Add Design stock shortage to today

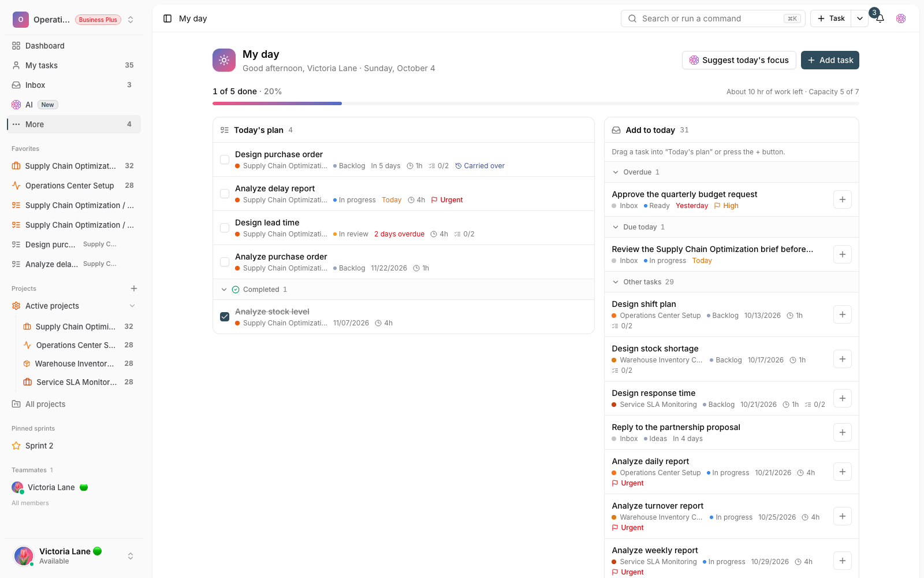click(x=843, y=359)
